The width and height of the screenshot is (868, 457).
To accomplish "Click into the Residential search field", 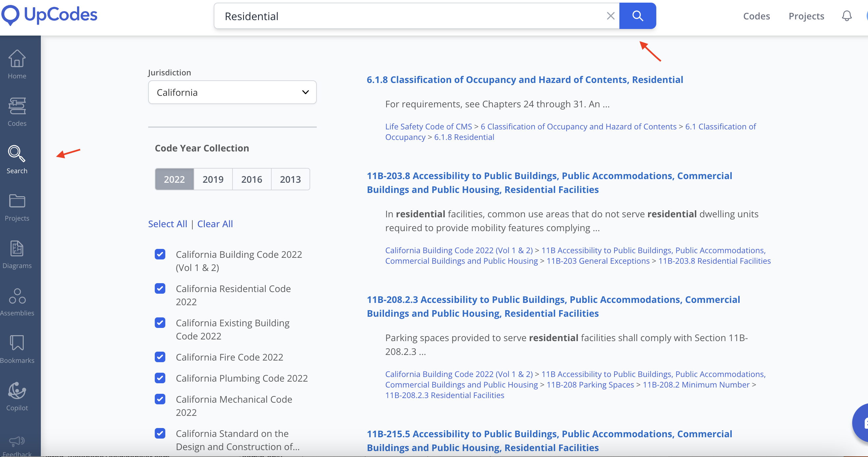I will (404, 16).
